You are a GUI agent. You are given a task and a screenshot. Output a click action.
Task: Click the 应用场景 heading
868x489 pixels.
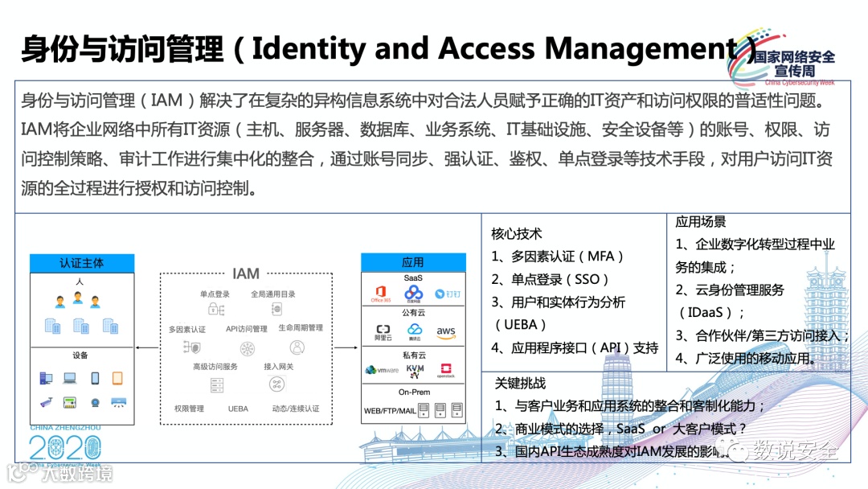click(700, 222)
